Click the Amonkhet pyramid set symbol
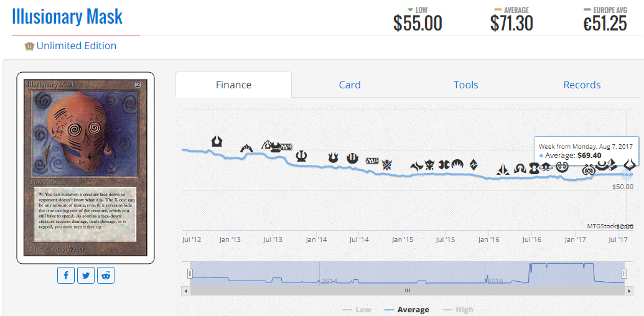Screen dimensions: 644x316 pos(612,165)
